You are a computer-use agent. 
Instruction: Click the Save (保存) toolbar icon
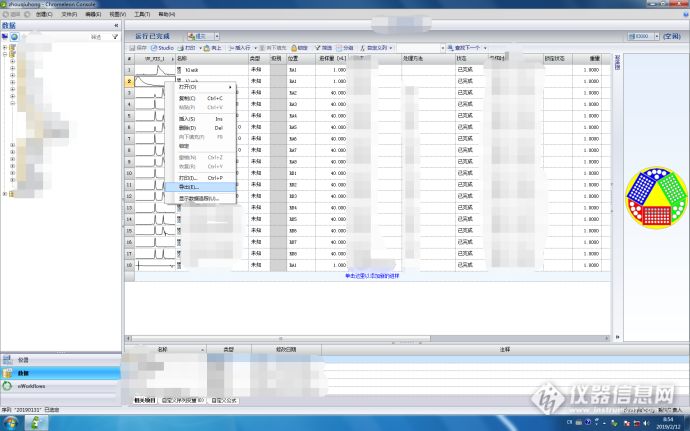(138, 48)
